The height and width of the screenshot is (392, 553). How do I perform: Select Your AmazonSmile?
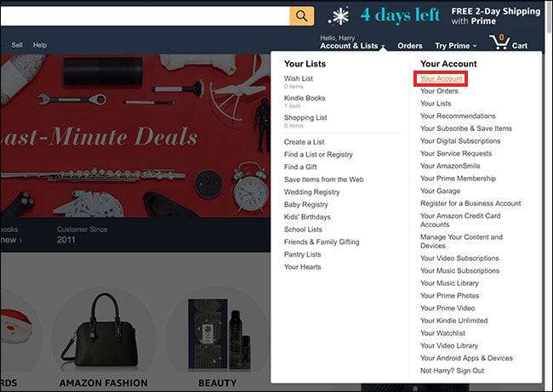tap(450, 166)
